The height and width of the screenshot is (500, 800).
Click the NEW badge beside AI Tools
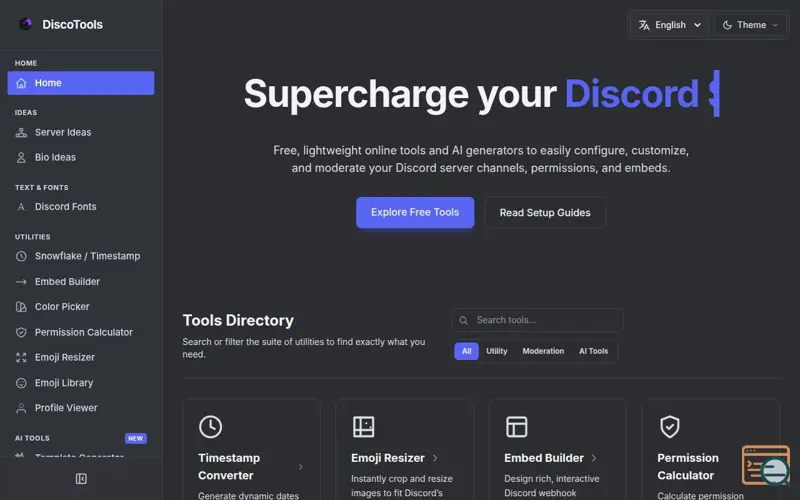(136, 438)
